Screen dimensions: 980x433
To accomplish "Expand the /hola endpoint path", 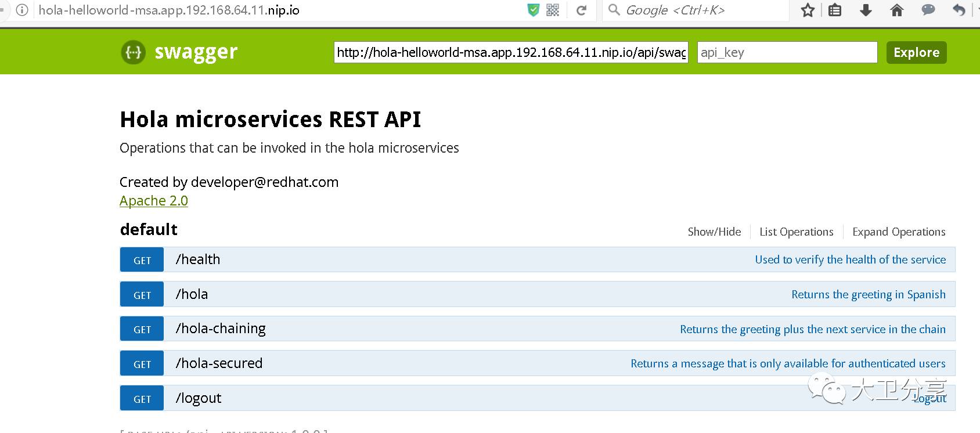I will point(192,294).
